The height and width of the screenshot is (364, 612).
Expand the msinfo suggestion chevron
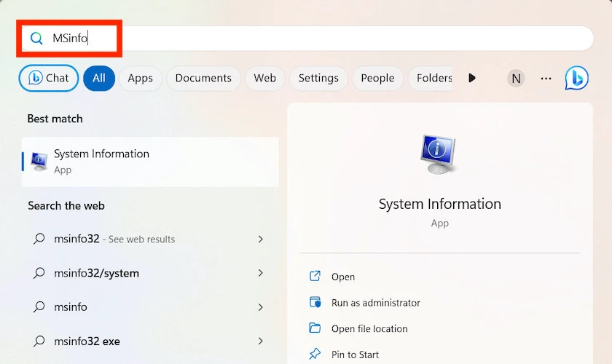click(x=260, y=307)
